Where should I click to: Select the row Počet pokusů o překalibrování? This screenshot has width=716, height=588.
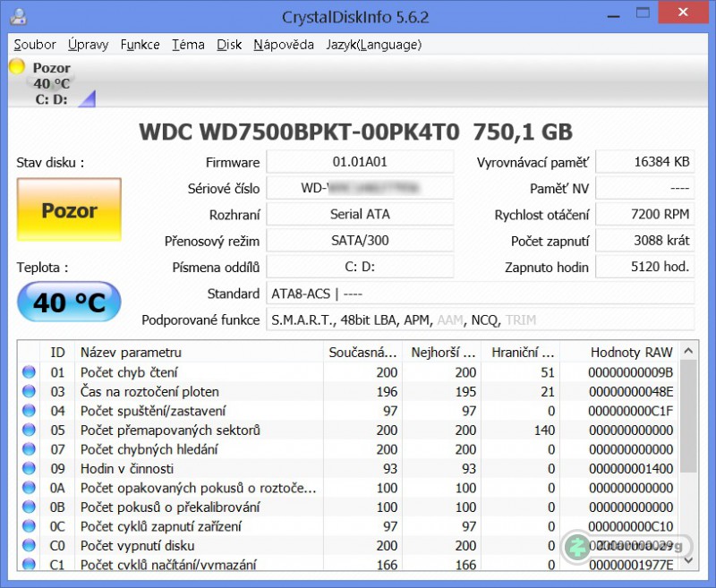tap(348, 507)
